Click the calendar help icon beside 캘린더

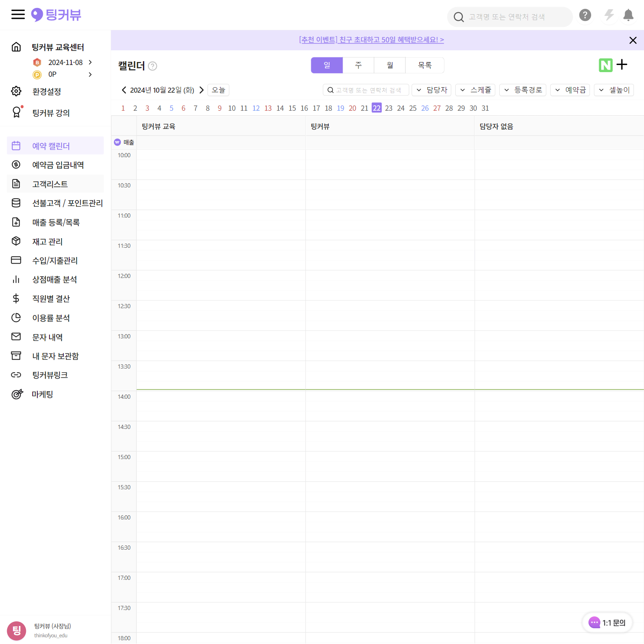[x=153, y=66]
